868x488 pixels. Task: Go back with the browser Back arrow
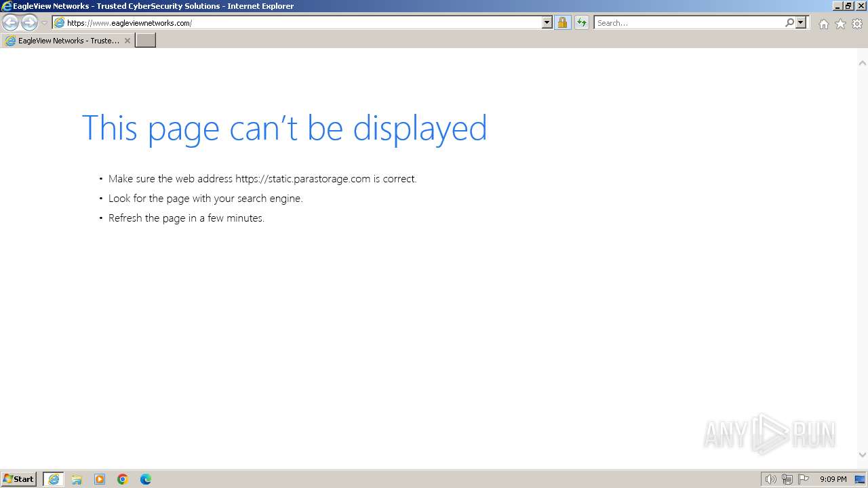[x=10, y=23]
